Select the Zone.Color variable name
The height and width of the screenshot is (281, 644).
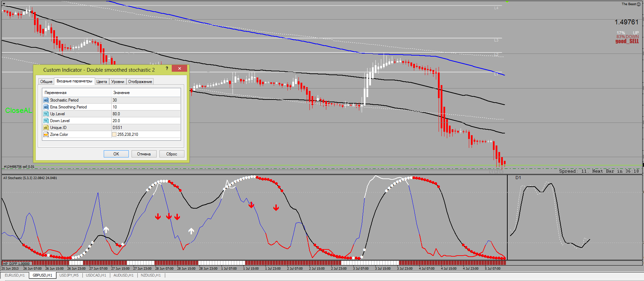(x=59, y=134)
